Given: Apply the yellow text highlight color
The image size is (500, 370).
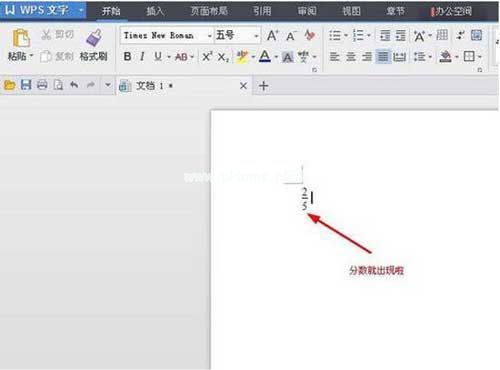Looking at the screenshot, I should click(x=242, y=57).
